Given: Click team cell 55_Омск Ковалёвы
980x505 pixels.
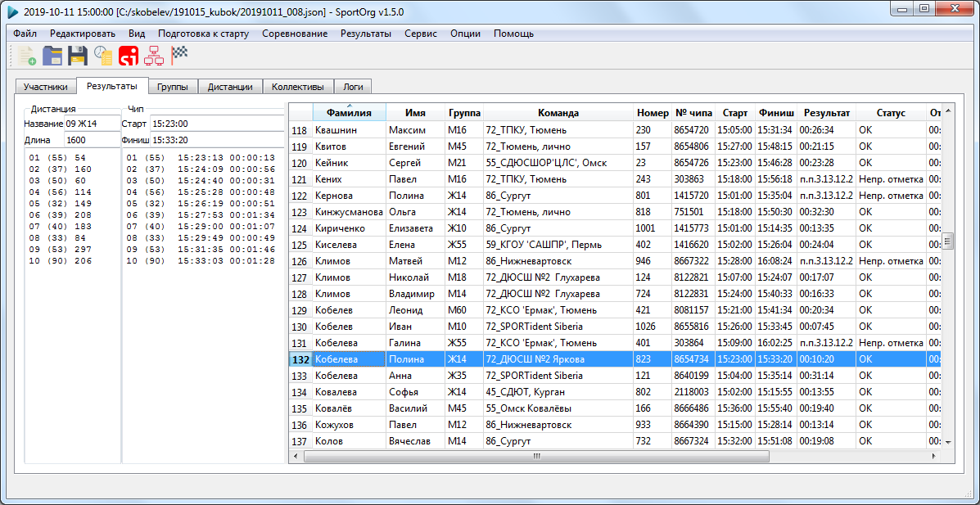Looking at the screenshot, I should (558, 408).
